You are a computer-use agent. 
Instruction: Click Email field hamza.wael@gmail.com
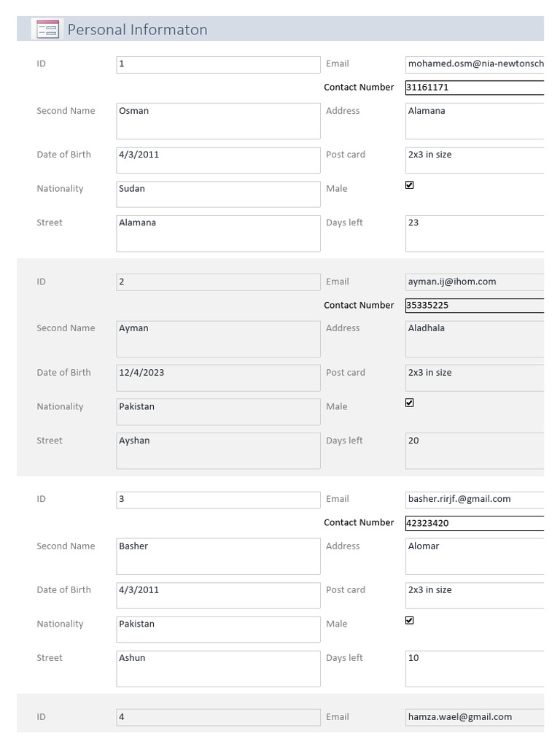(475, 718)
